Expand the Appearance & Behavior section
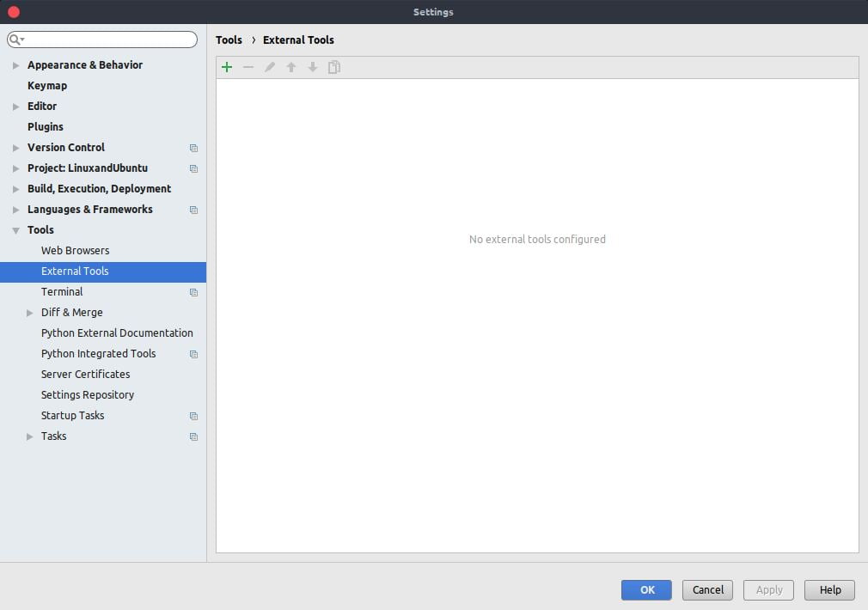Viewport: 868px width, 610px height. (15, 64)
